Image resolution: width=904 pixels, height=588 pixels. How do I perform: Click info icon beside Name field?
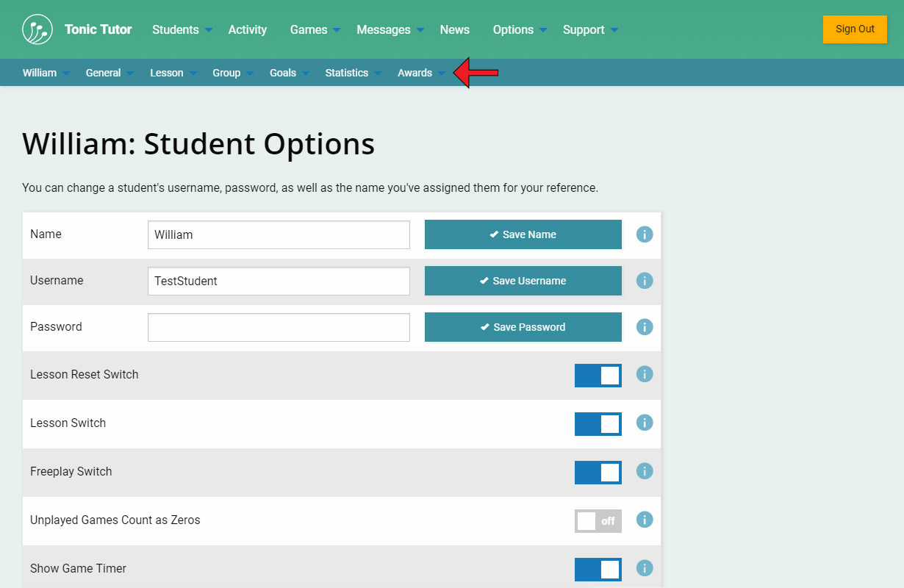[x=645, y=234]
